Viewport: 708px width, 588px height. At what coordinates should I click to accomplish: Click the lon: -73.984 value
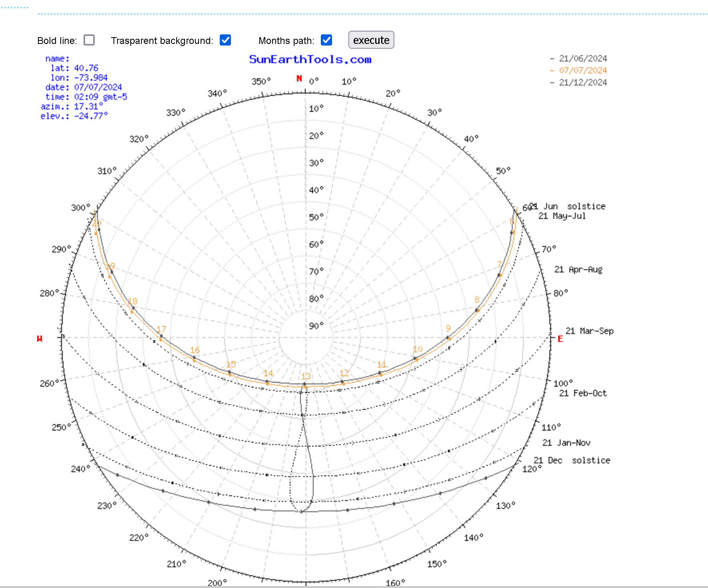91,77
